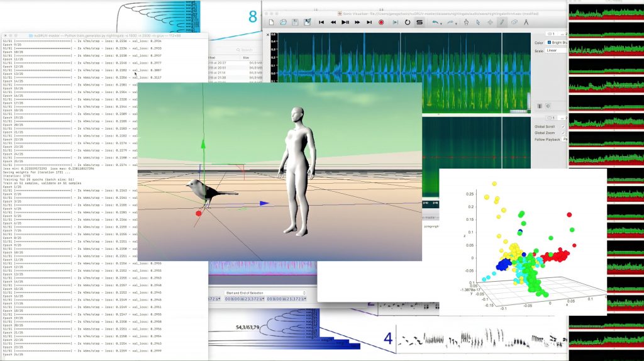644x361 pixels.
Task: Select the Erase tool icon
Action: click(x=514, y=22)
